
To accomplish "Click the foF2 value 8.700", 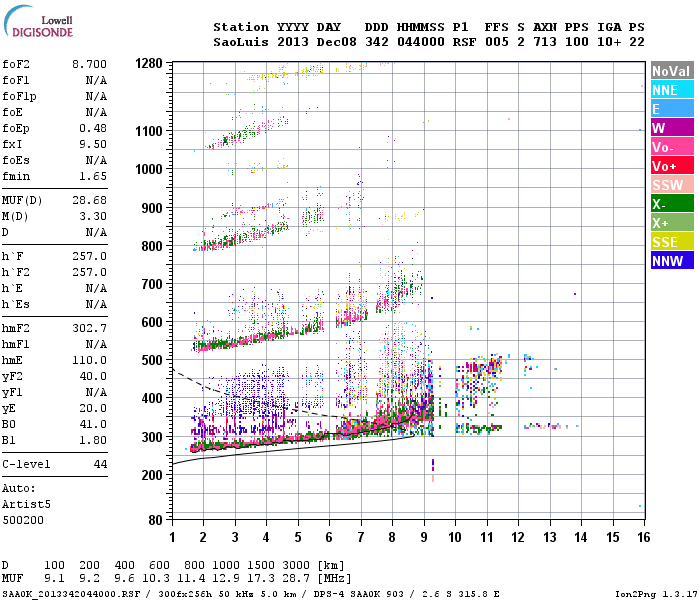I will (89, 64).
